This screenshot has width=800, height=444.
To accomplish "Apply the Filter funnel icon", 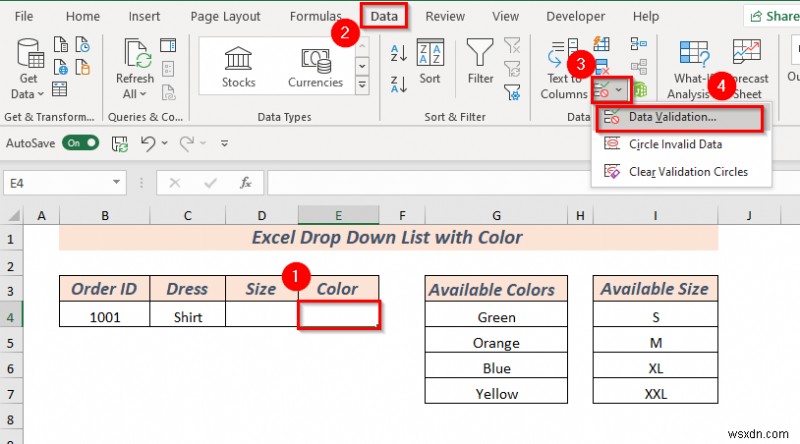I will [x=481, y=62].
